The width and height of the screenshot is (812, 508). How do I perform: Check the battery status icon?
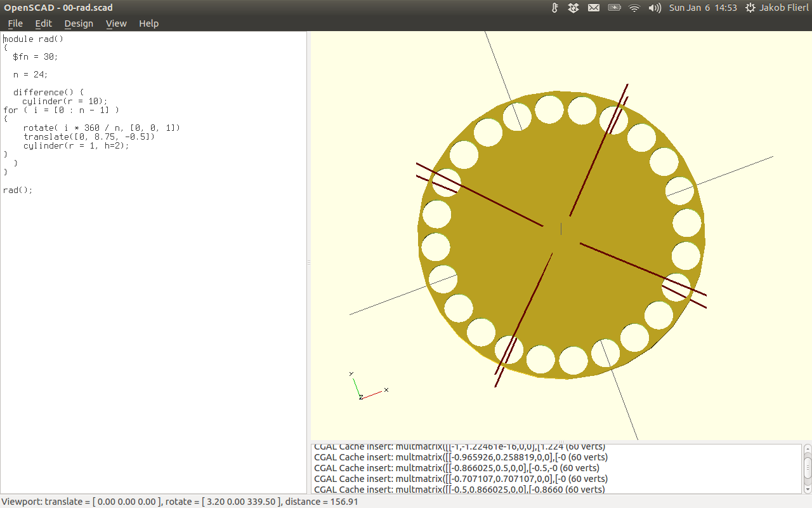coord(614,8)
